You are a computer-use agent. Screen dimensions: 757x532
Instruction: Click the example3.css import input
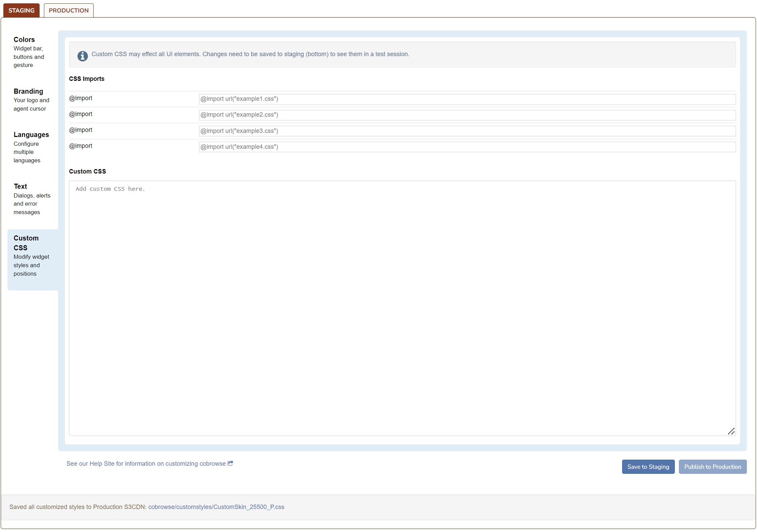tap(467, 131)
